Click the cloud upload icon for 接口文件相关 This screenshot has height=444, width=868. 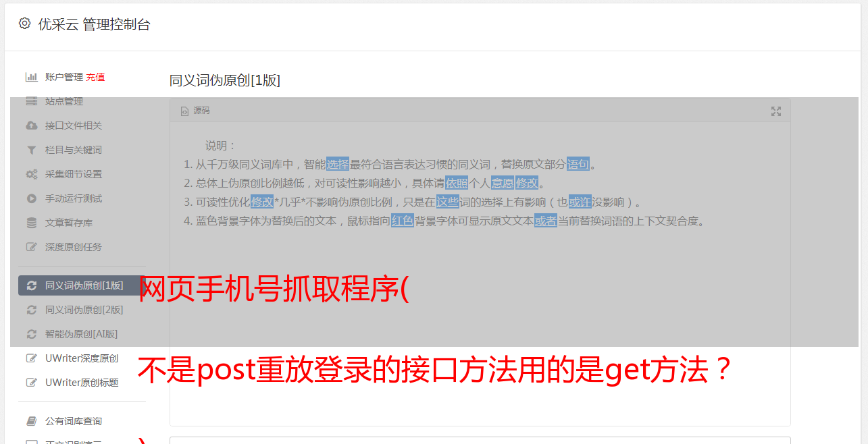point(31,126)
